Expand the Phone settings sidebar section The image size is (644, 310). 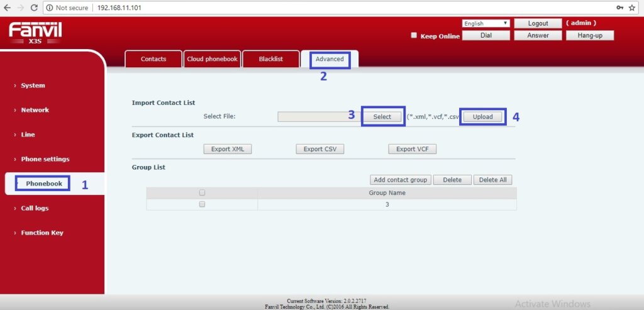click(45, 159)
